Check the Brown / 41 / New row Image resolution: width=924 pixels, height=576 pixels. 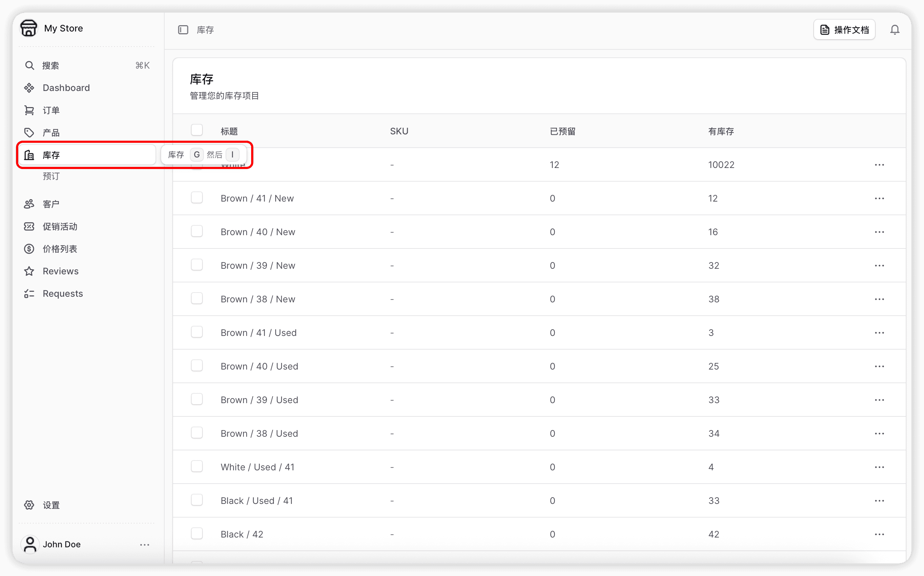coord(197,198)
